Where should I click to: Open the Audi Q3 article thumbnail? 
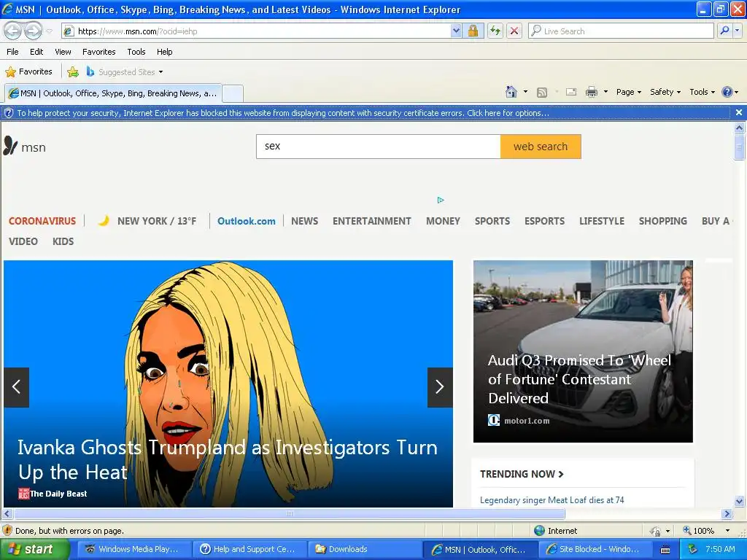coord(583,351)
